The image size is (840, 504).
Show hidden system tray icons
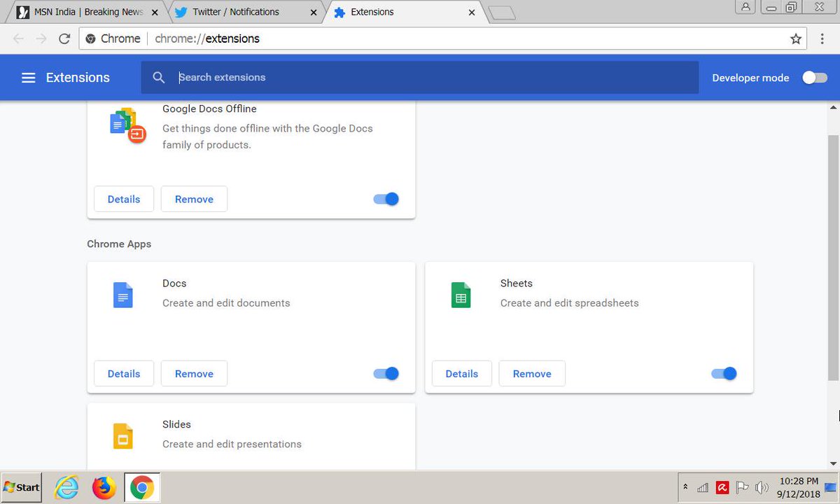tap(685, 487)
